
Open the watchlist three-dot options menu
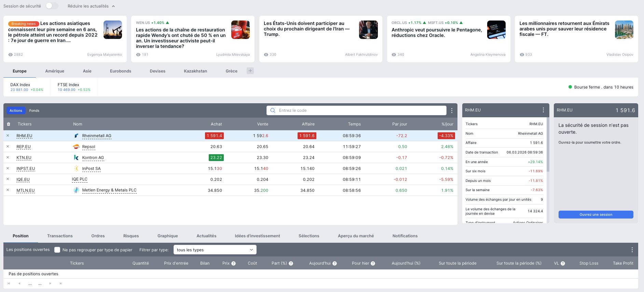452,110
